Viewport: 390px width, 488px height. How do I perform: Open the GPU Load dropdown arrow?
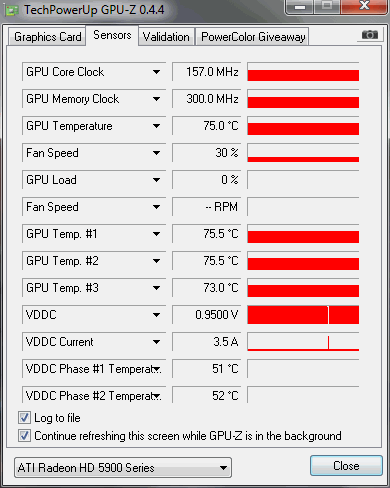156,180
